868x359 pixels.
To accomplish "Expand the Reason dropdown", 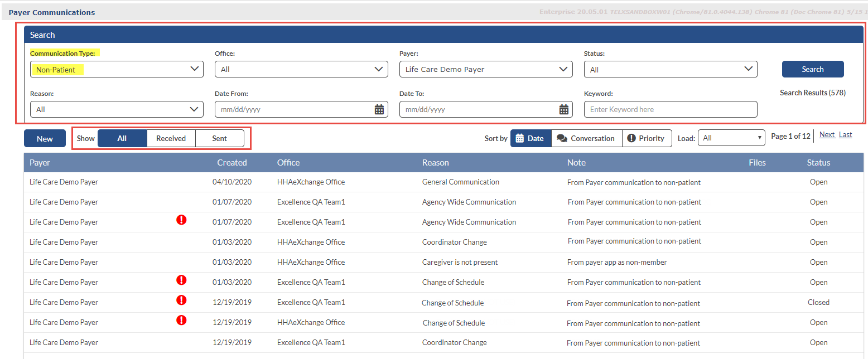I will pos(117,109).
